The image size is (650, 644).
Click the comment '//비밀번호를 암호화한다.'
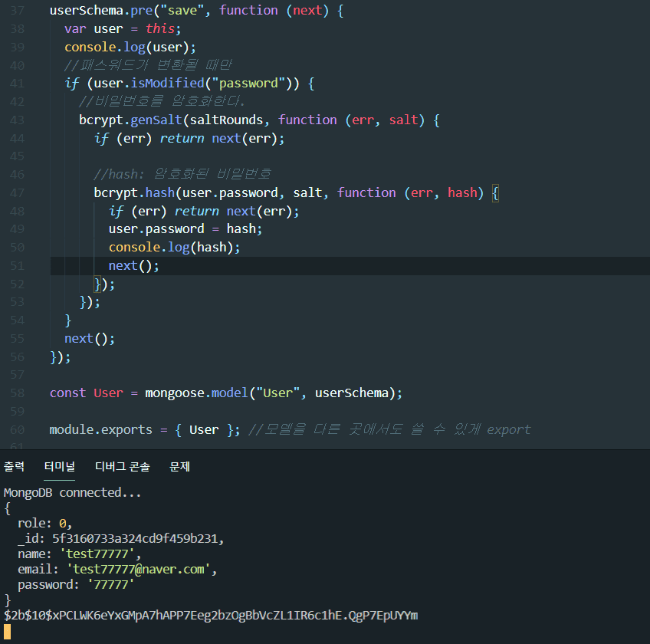coord(162,102)
